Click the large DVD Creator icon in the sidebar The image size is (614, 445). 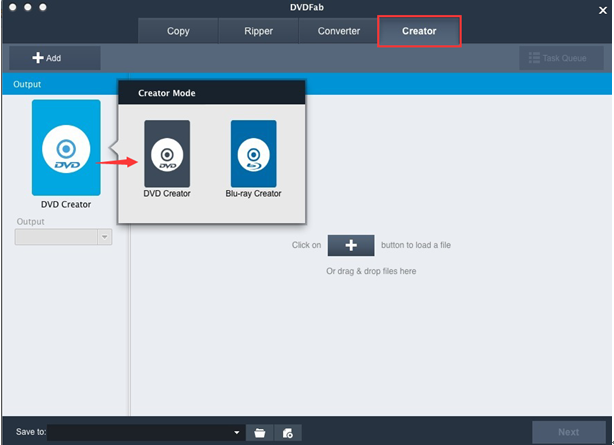66,147
